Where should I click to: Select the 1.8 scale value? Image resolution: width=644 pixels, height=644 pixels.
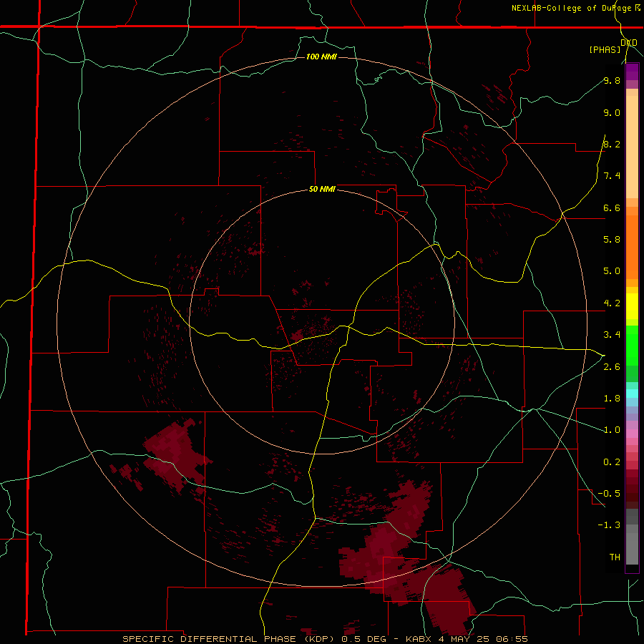coord(612,399)
